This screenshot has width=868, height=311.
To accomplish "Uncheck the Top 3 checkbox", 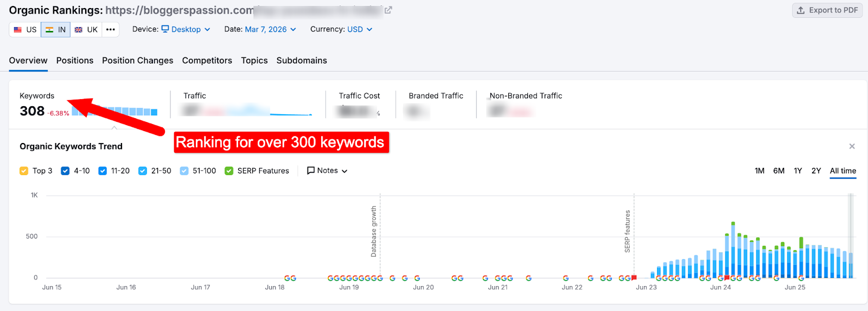I will [24, 171].
